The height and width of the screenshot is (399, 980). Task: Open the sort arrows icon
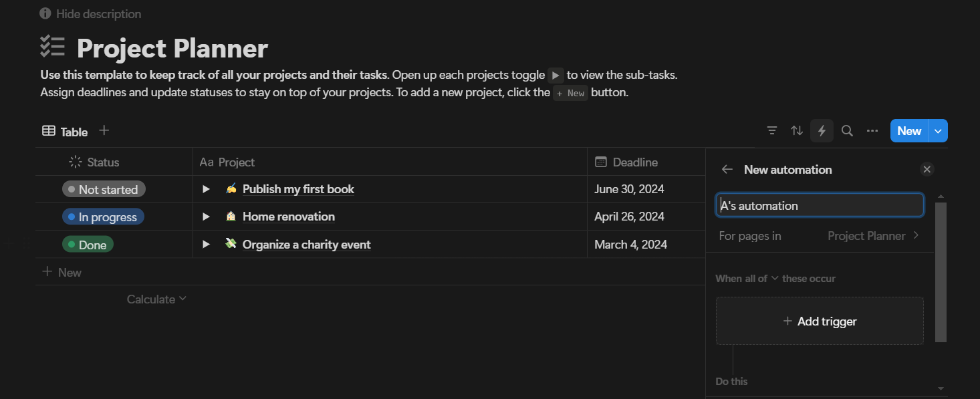(x=797, y=131)
